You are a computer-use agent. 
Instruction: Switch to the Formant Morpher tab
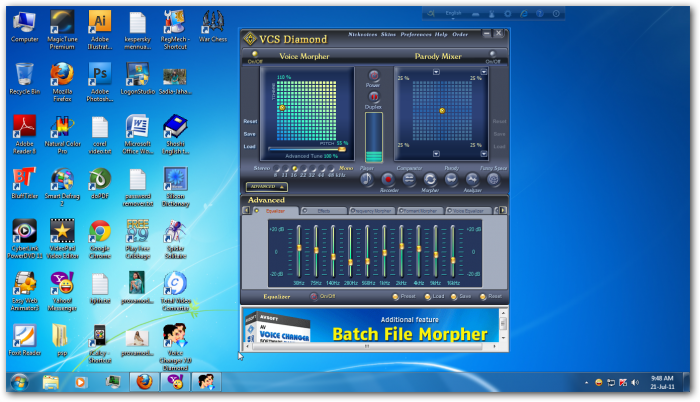[420, 211]
